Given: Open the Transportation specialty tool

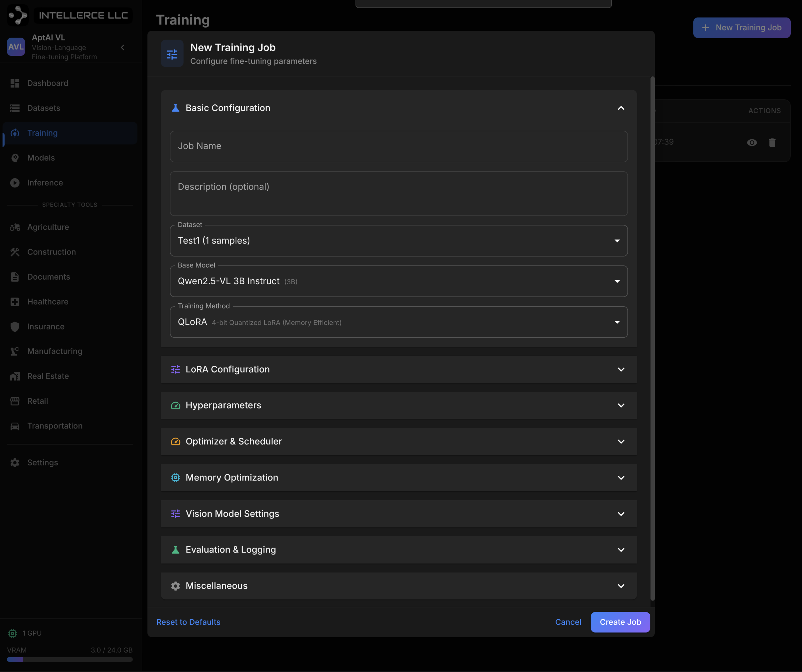Looking at the screenshot, I should (70, 426).
